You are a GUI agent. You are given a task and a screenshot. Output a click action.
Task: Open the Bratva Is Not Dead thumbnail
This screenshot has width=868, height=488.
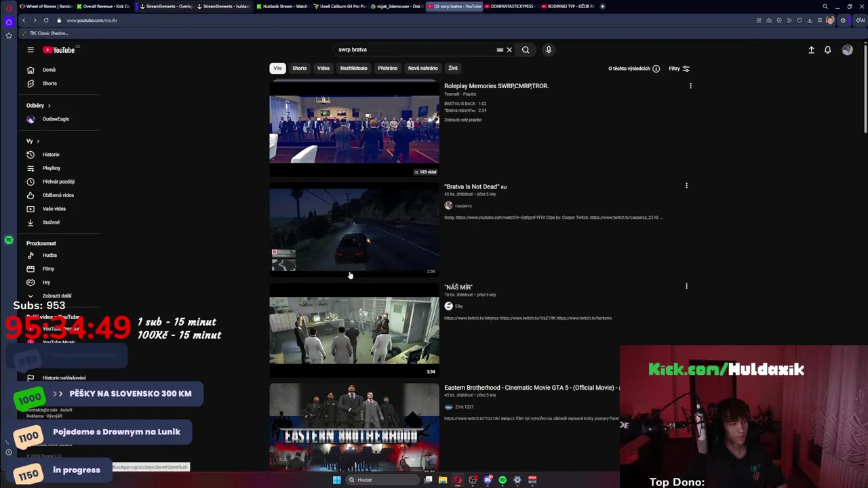click(354, 229)
